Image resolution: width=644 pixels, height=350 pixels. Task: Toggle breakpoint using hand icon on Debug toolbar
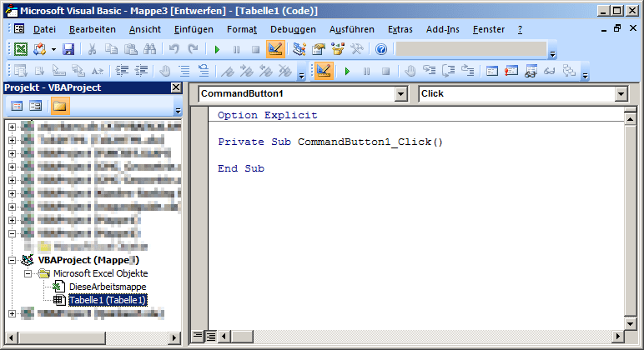pyautogui.click(x=410, y=72)
